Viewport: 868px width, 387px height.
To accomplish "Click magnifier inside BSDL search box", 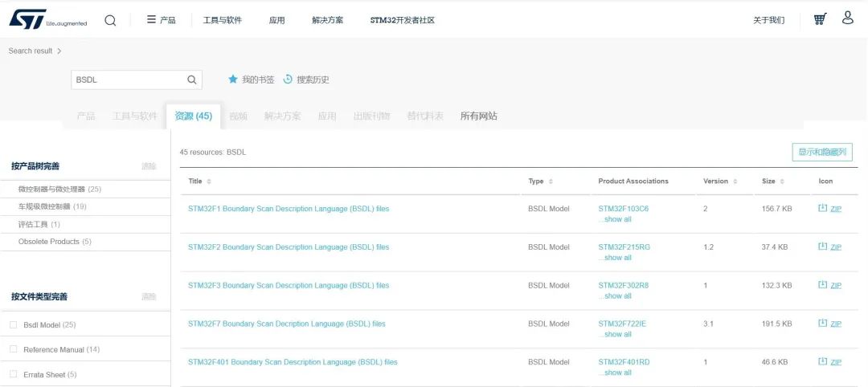I will point(191,79).
